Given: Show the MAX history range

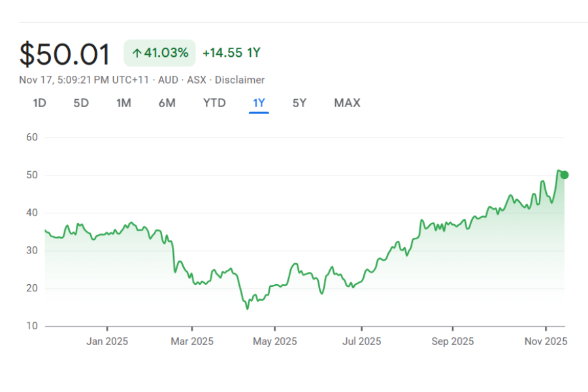Looking at the screenshot, I should point(347,103).
